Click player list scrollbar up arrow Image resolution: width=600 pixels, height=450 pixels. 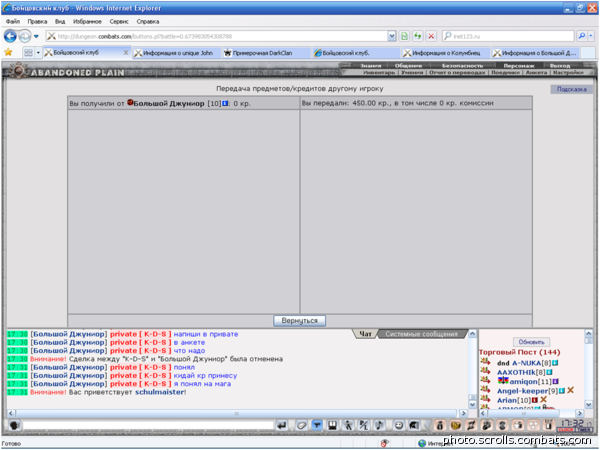point(589,334)
